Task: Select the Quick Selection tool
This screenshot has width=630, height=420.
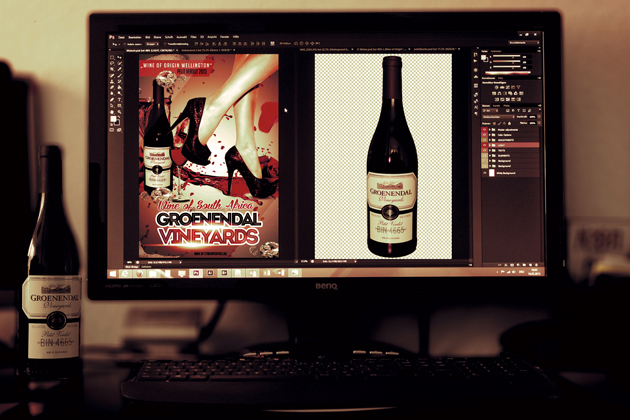Action: coord(119,63)
